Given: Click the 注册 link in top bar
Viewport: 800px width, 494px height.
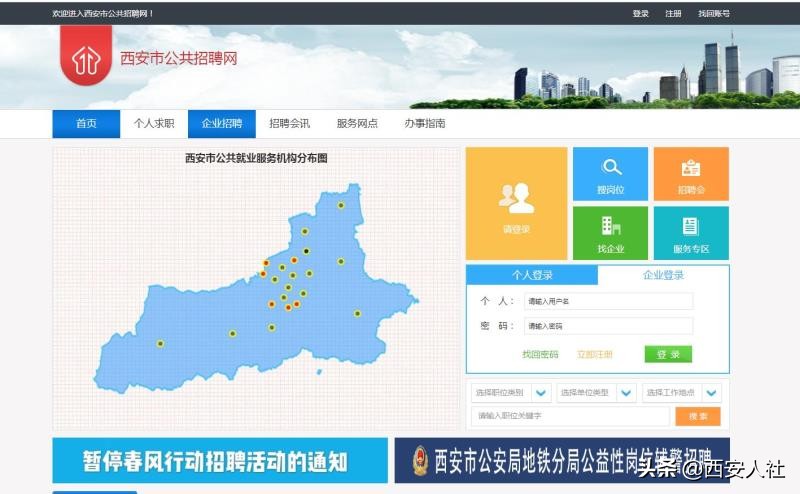Looking at the screenshot, I should [x=673, y=14].
